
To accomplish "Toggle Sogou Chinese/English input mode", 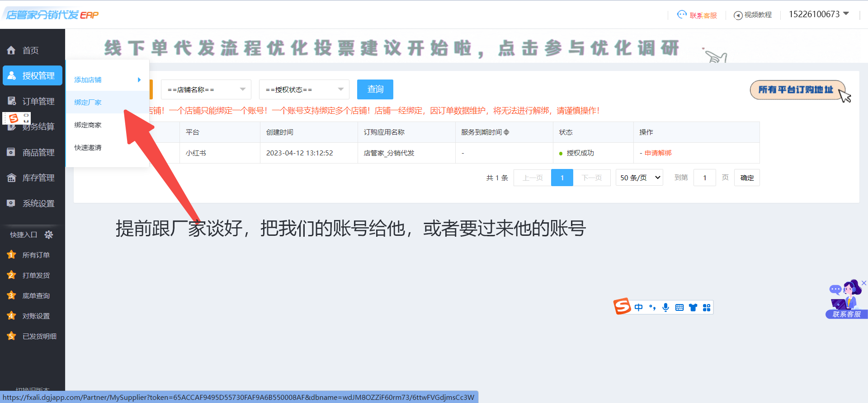I will coord(638,308).
